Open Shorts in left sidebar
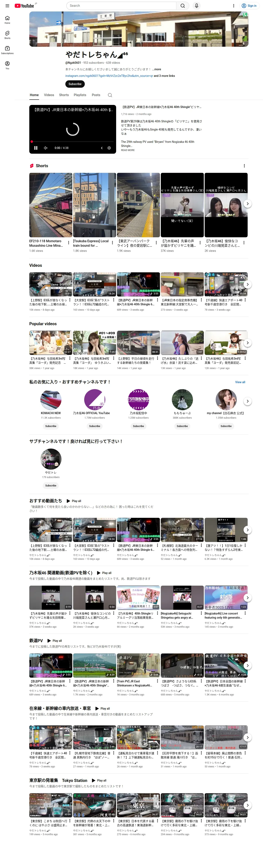 [x=7, y=35]
